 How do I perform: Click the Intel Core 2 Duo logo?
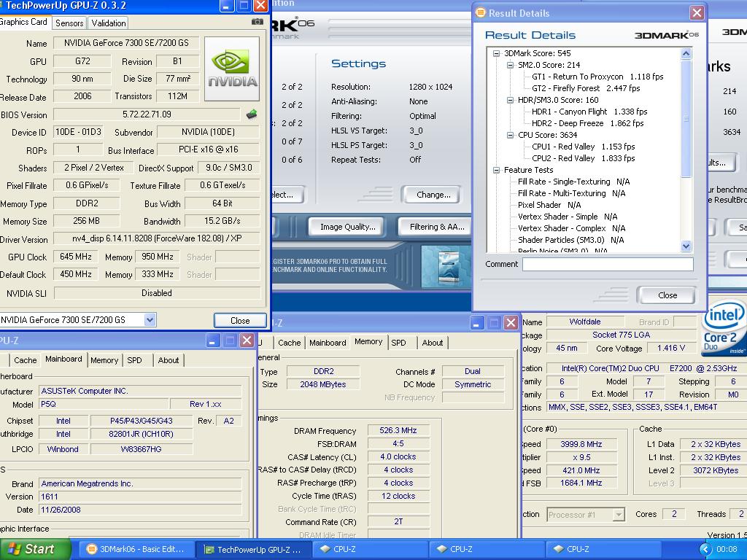[724, 327]
